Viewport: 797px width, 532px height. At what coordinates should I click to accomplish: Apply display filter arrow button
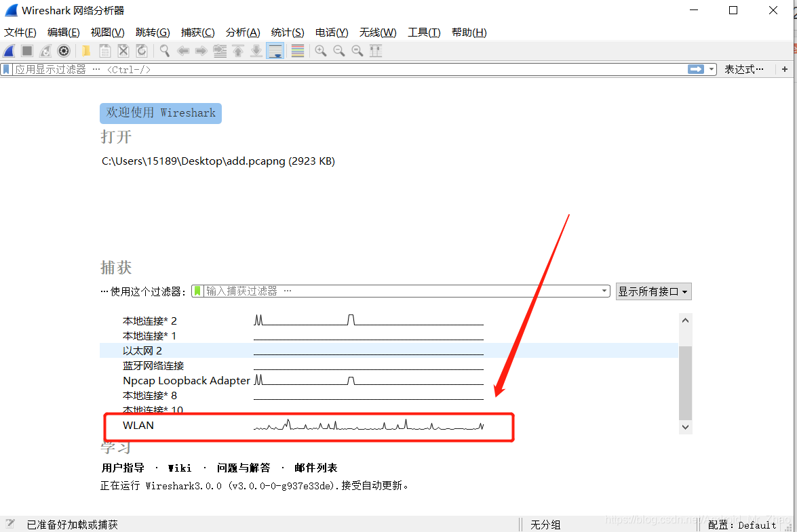[x=696, y=69]
